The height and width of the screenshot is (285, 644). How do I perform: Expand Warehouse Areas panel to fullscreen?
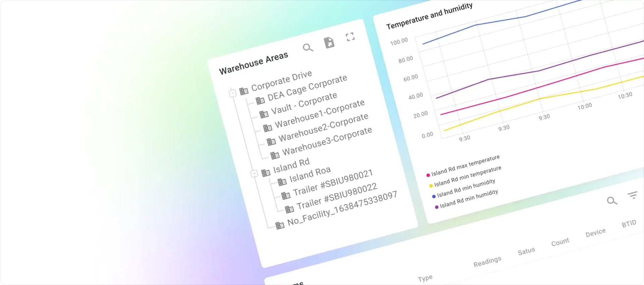pos(350,37)
